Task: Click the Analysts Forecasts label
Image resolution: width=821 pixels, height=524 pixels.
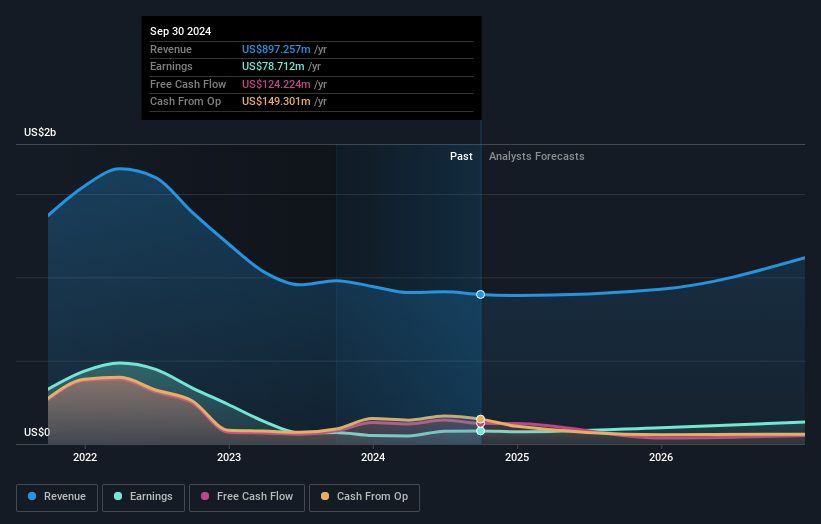Action: pos(537,157)
